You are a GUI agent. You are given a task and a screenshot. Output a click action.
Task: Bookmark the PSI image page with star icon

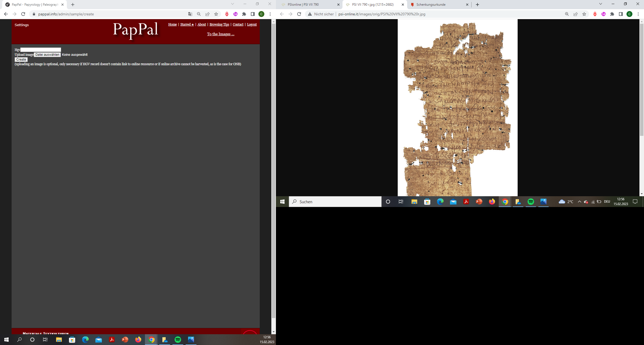[584, 14]
